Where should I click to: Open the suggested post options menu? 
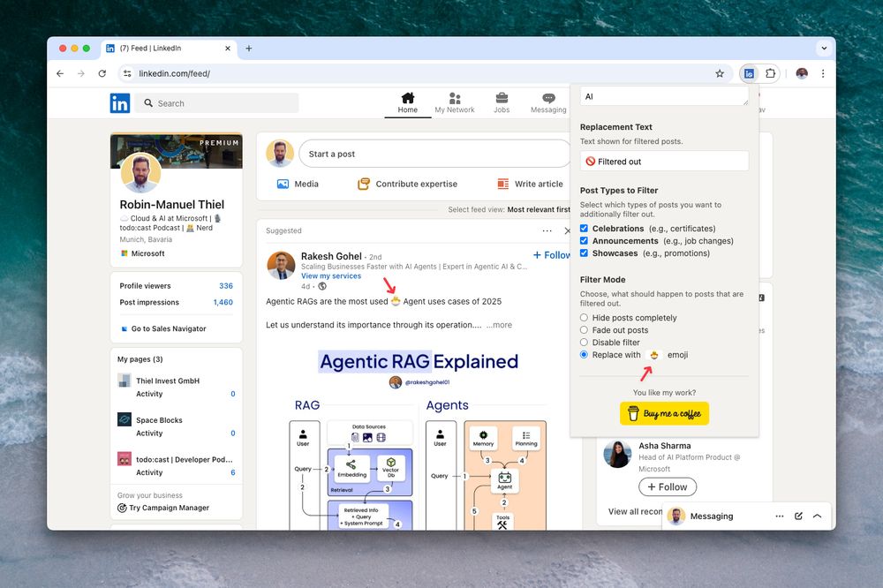coord(547,230)
